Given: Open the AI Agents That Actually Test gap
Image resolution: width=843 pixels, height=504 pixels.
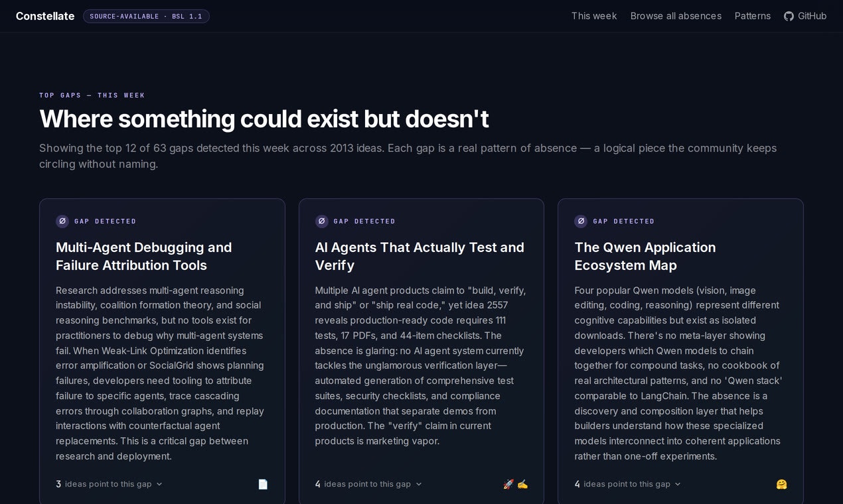Looking at the screenshot, I should pyautogui.click(x=420, y=256).
